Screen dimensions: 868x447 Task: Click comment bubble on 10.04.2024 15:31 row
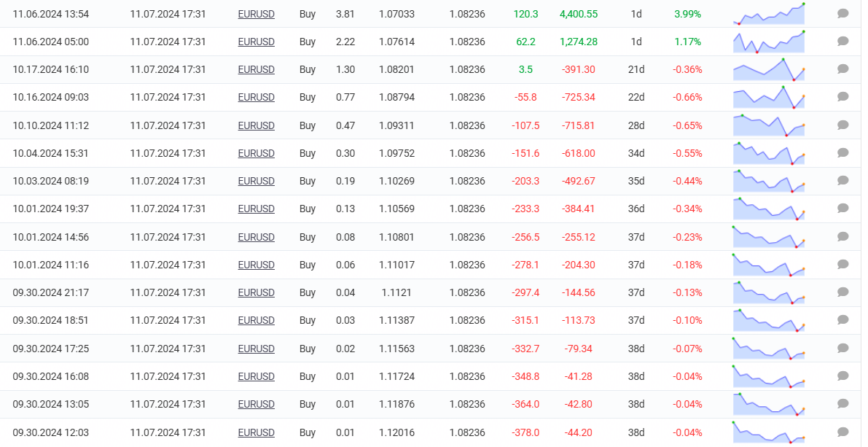(842, 153)
